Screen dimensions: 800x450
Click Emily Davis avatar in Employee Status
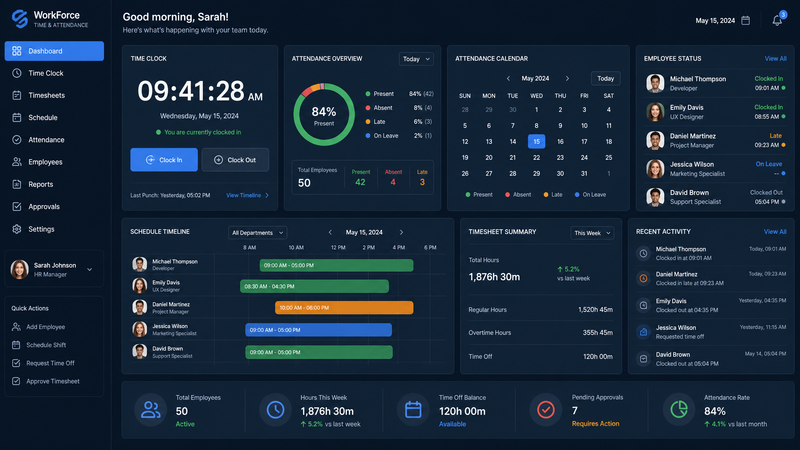point(655,112)
